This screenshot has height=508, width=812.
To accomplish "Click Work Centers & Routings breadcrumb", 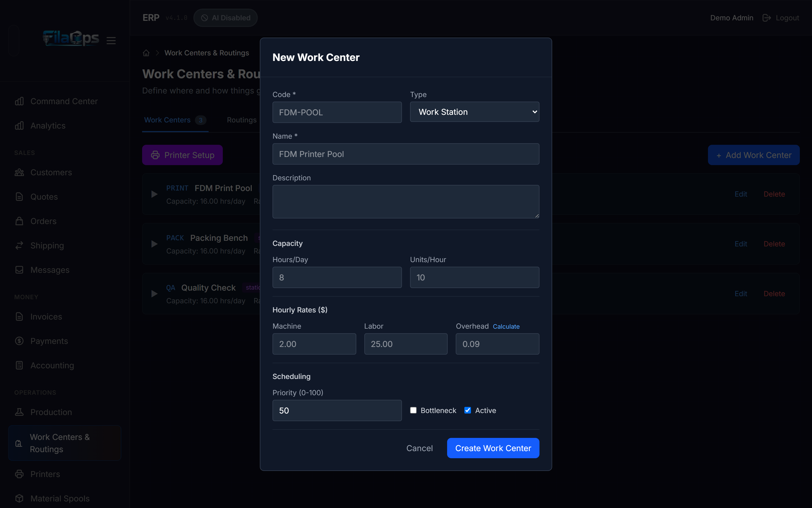I will (207, 53).
